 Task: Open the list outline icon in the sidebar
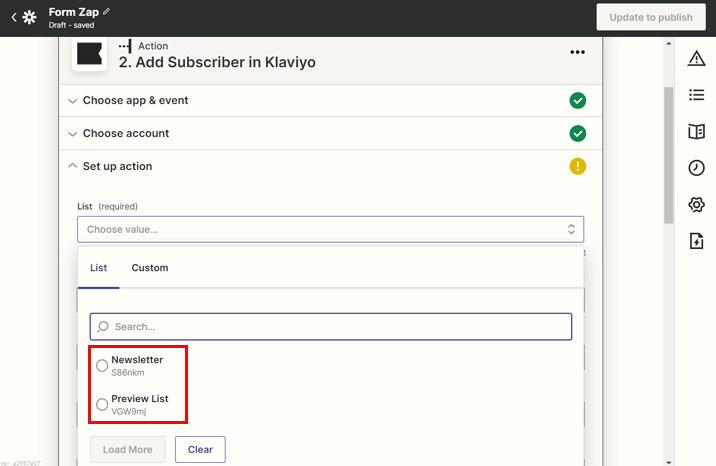(696, 95)
